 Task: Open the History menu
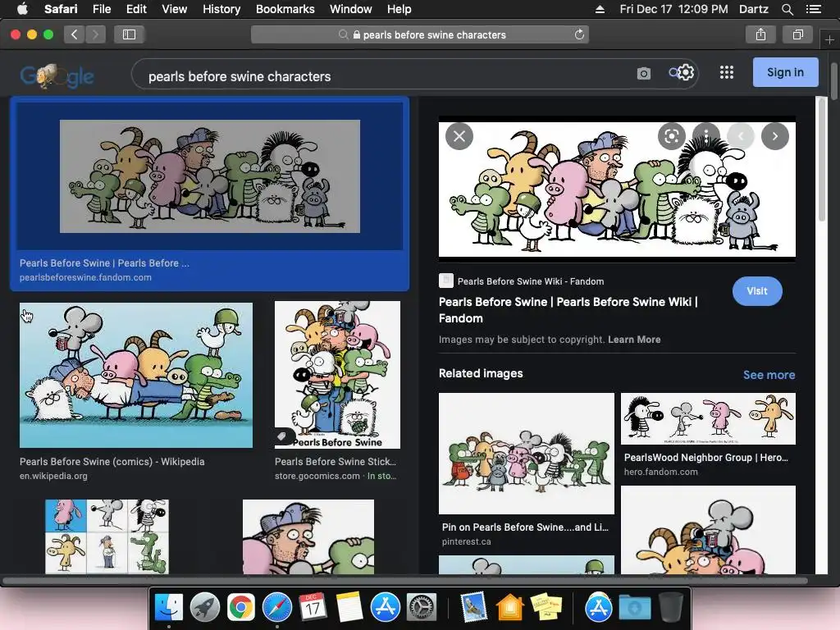point(221,9)
